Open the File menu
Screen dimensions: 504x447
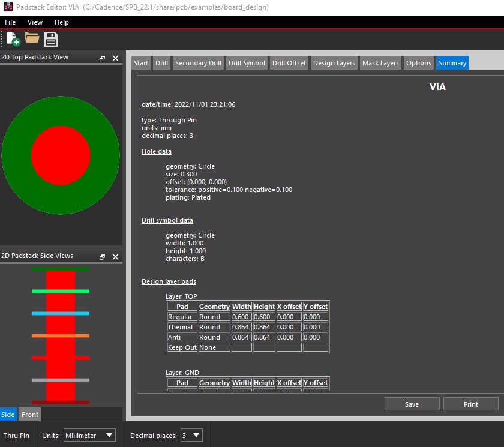(10, 22)
